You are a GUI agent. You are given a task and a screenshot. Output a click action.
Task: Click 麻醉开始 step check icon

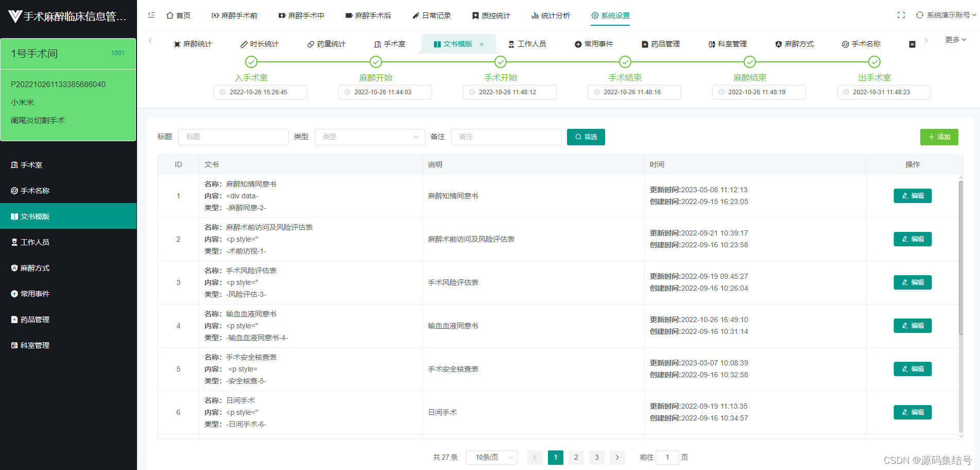pyautogui.click(x=376, y=62)
